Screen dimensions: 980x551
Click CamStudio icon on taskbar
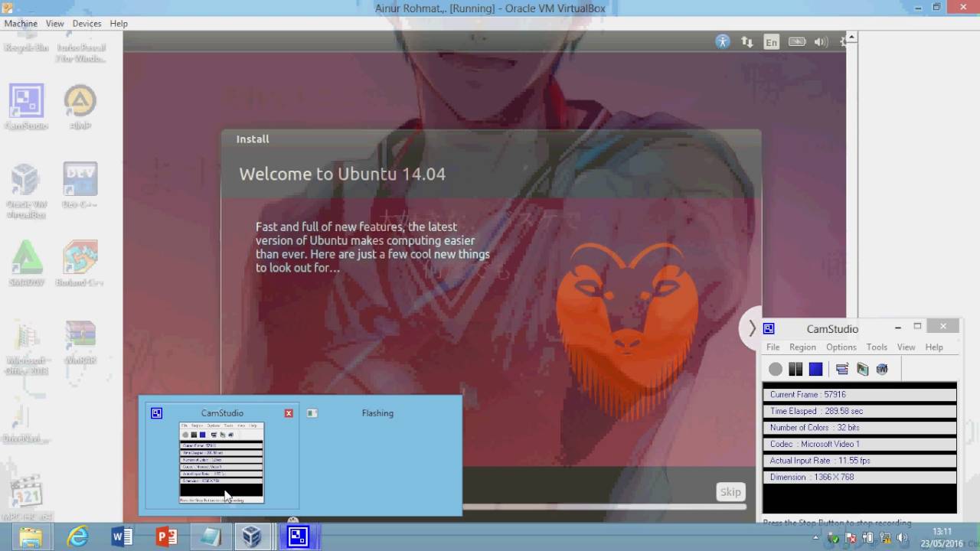click(x=298, y=536)
